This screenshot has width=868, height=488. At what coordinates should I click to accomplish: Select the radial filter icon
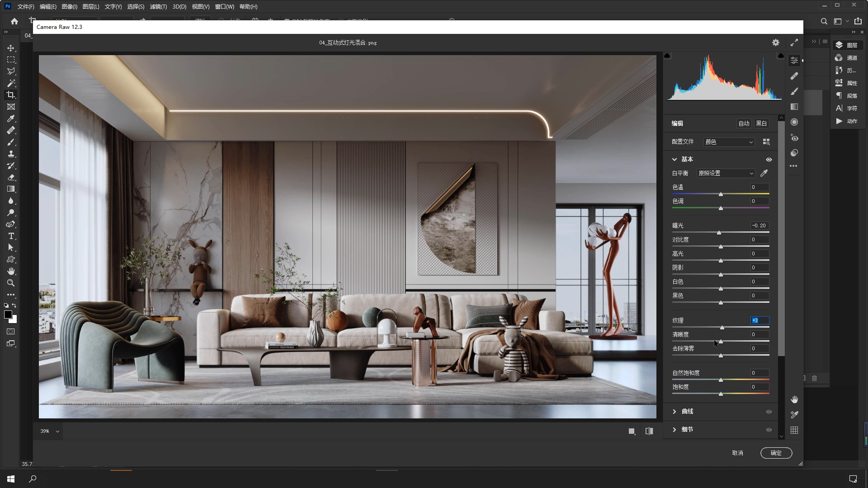click(794, 122)
